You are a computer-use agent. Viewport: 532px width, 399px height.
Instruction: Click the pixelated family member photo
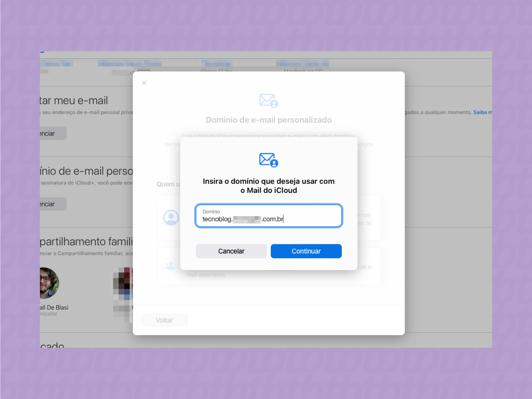click(x=123, y=295)
